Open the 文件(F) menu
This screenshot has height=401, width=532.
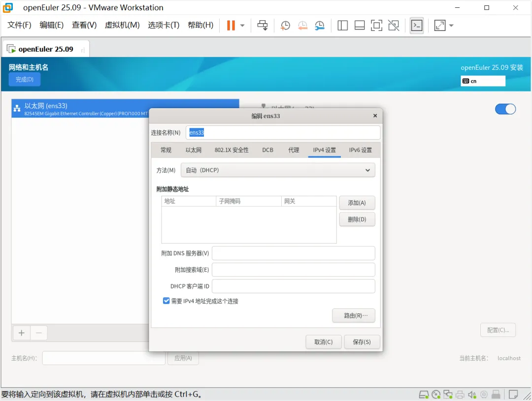19,25
